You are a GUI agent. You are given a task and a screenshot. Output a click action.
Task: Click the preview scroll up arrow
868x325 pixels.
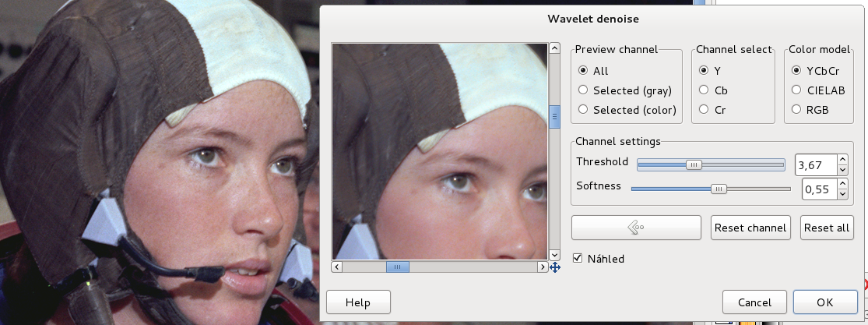pos(555,48)
